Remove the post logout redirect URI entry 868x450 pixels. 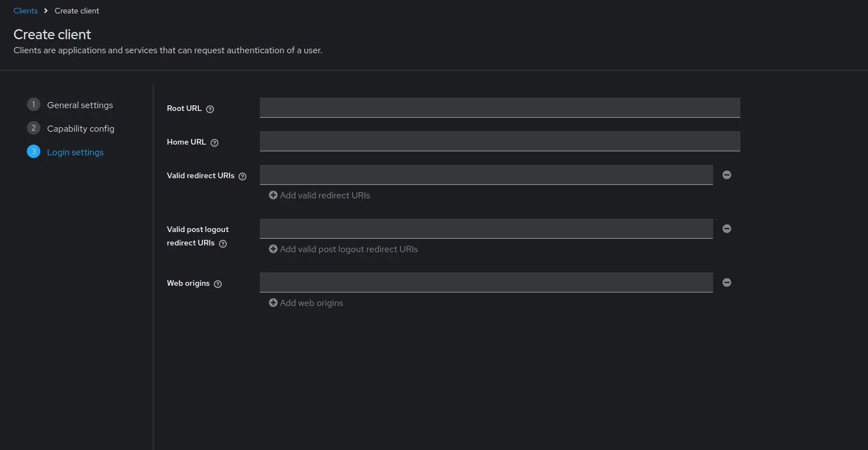click(727, 229)
